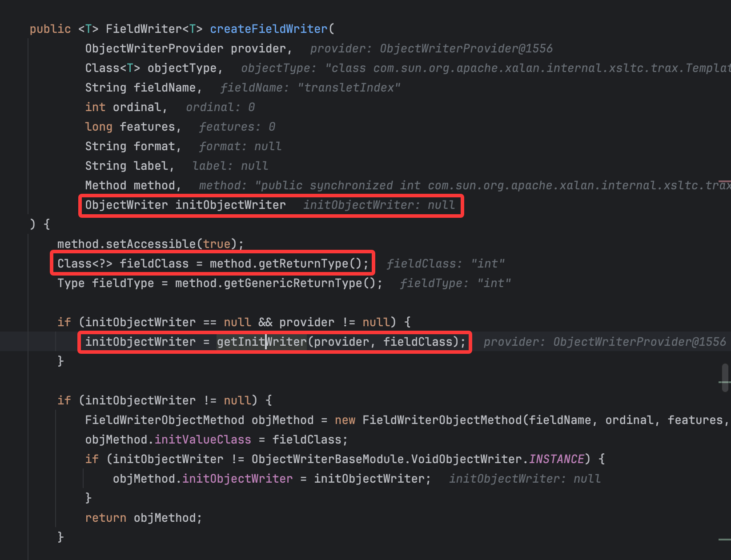Click the createFieldWriter method name
Screen dimensions: 731x560
(269, 29)
